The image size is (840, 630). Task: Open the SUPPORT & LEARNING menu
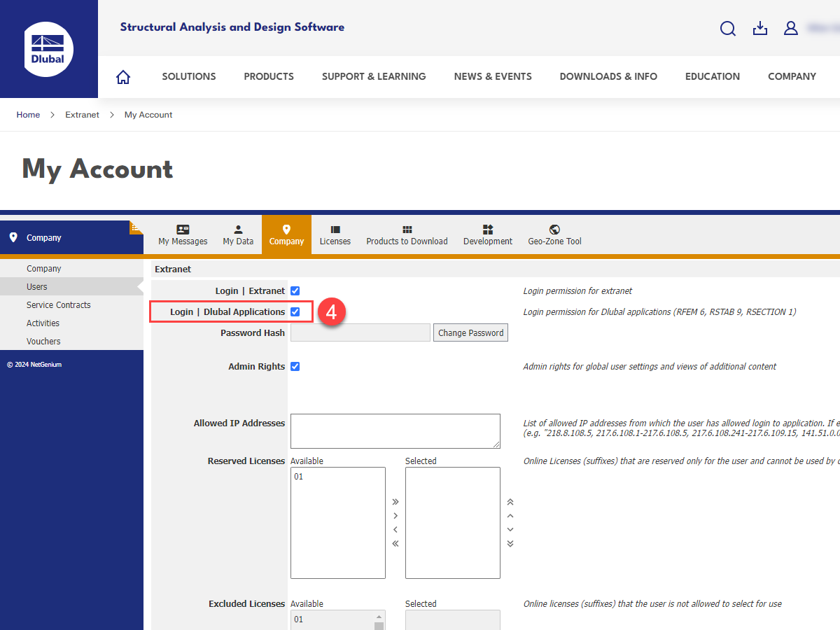click(x=374, y=77)
